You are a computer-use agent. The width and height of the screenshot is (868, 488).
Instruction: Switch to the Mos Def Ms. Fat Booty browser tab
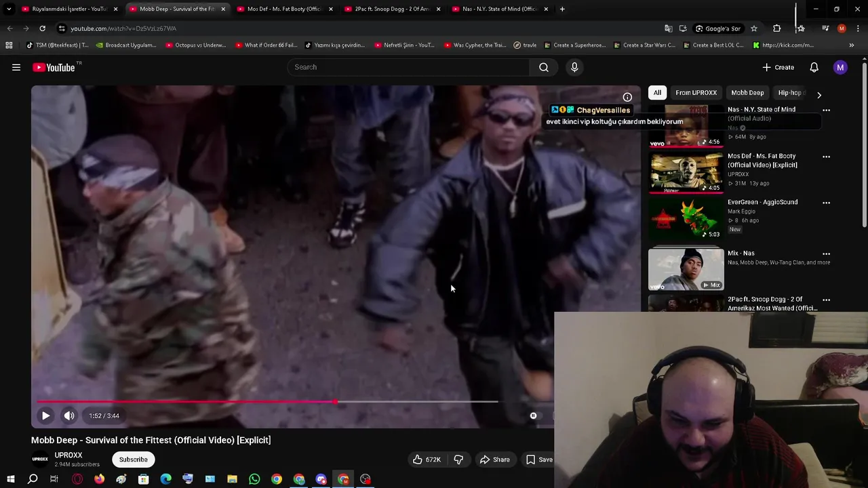click(283, 9)
